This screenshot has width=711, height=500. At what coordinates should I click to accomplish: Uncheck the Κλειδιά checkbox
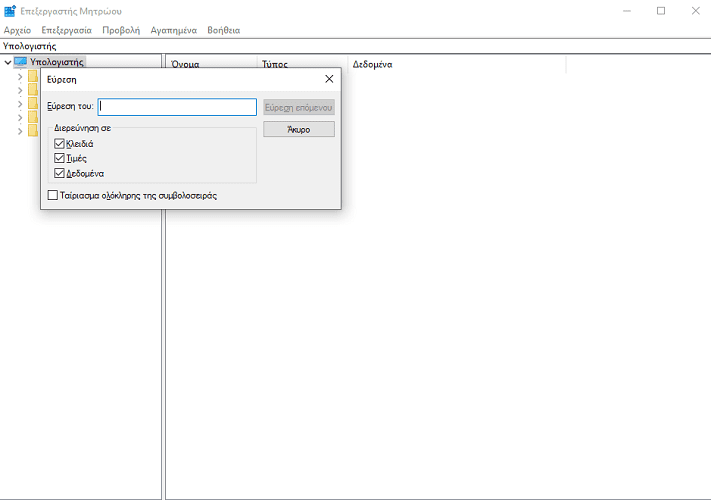pos(59,144)
